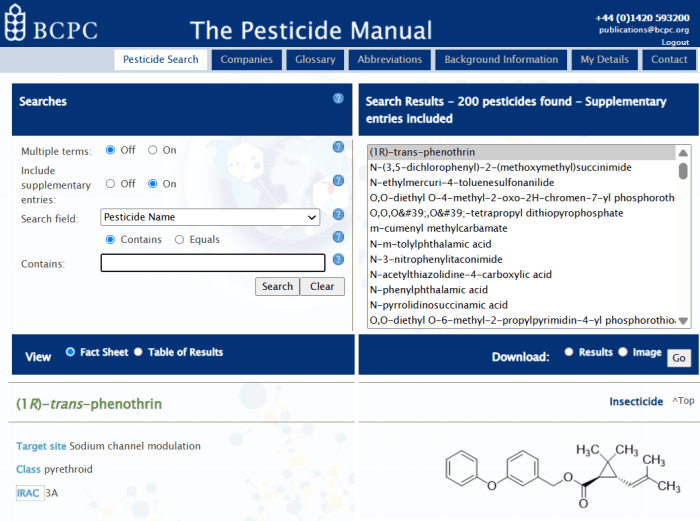Viewport: 700px width, 521px height.
Task: Select Image download option
Action: (623, 352)
